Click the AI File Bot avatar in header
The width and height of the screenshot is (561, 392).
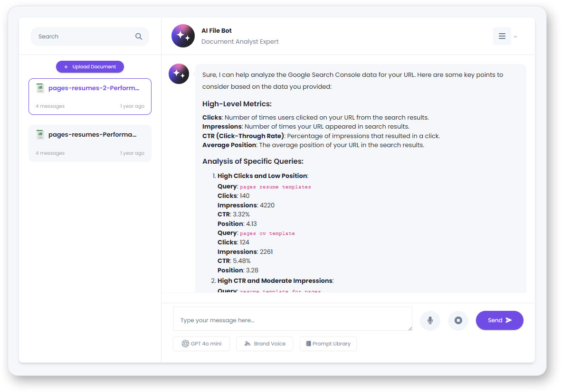pos(183,36)
